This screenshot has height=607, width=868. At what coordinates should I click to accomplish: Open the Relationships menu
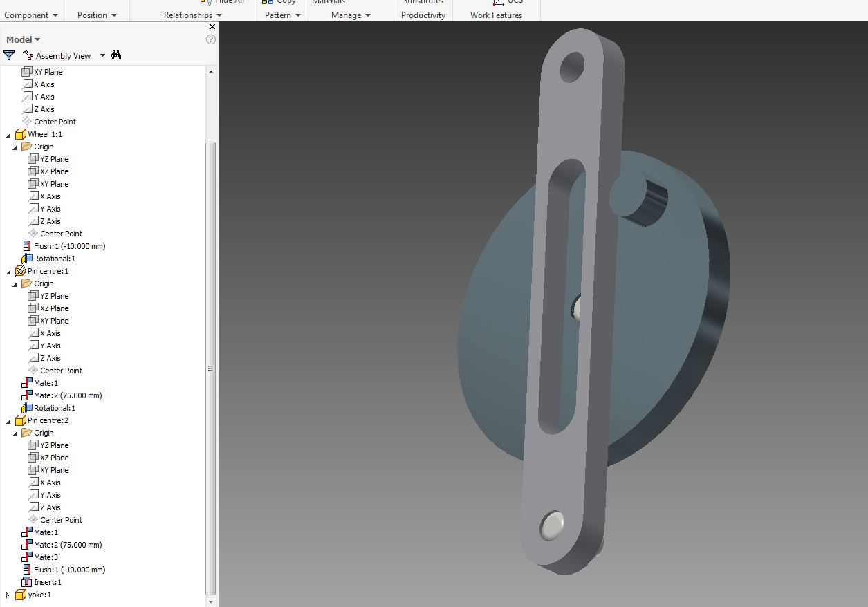point(192,15)
